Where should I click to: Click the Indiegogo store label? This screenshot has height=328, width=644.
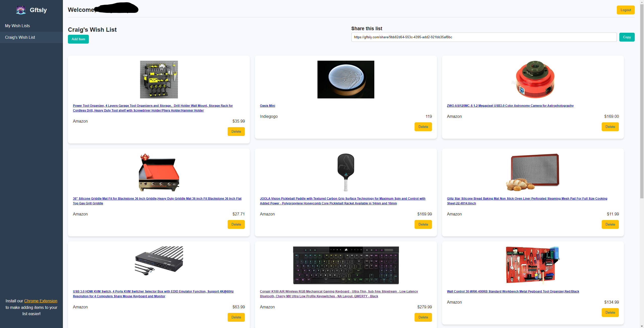pos(269,116)
